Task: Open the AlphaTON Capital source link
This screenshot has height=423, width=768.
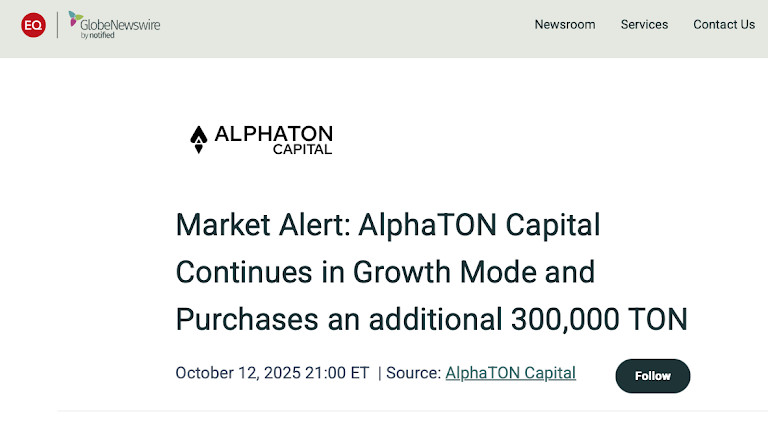Action: [x=510, y=373]
